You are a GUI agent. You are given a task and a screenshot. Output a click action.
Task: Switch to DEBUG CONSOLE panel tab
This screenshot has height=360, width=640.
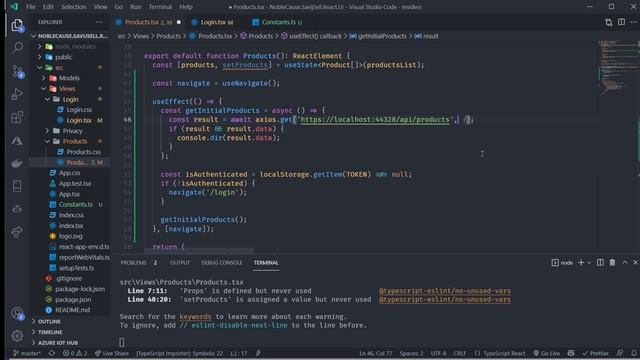222,263
